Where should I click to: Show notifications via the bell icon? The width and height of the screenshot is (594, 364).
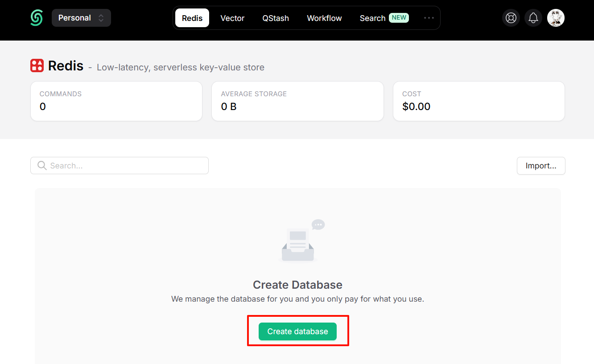coord(533,18)
